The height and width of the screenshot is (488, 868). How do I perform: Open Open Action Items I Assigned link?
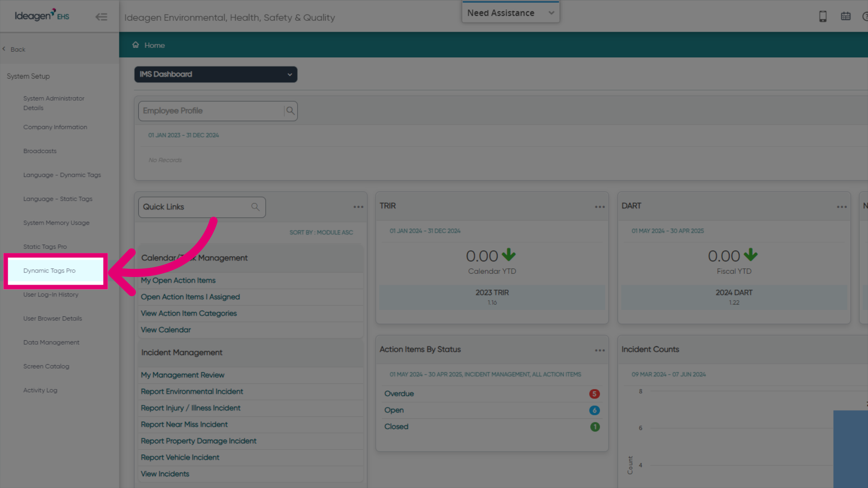tap(190, 297)
